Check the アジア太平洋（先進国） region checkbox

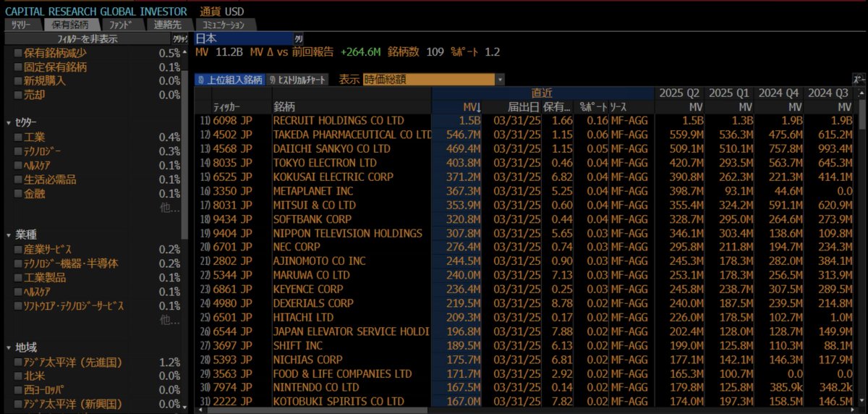point(19,362)
